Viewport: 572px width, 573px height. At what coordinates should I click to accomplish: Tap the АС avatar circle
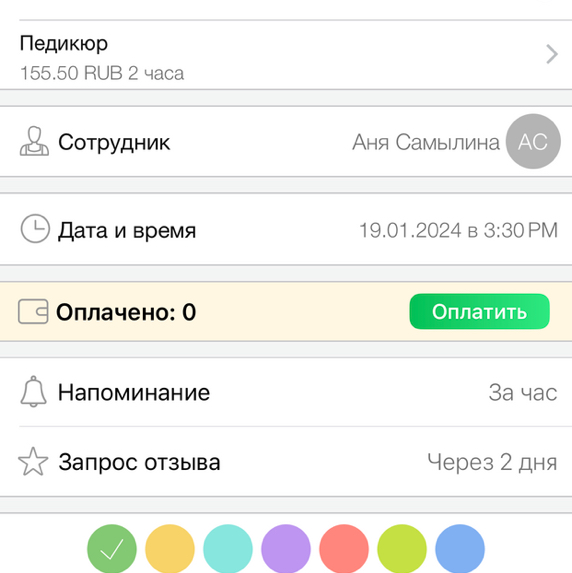tap(533, 141)
